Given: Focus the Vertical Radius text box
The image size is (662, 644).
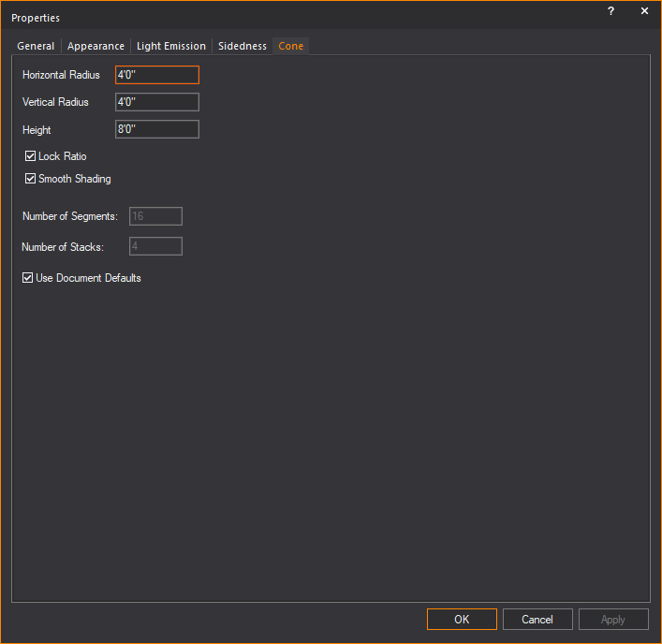Looking at the screenshot, I should coord(157,102).
